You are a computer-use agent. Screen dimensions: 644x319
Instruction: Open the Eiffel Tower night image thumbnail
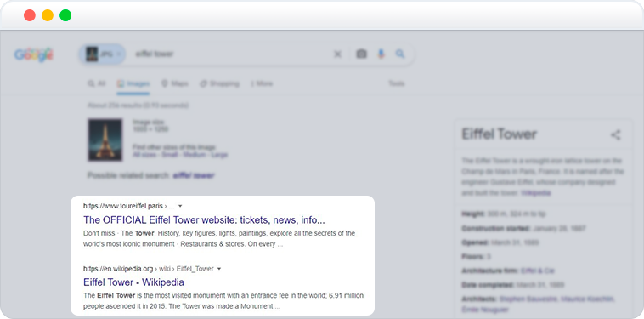click(x=105, y=140)
